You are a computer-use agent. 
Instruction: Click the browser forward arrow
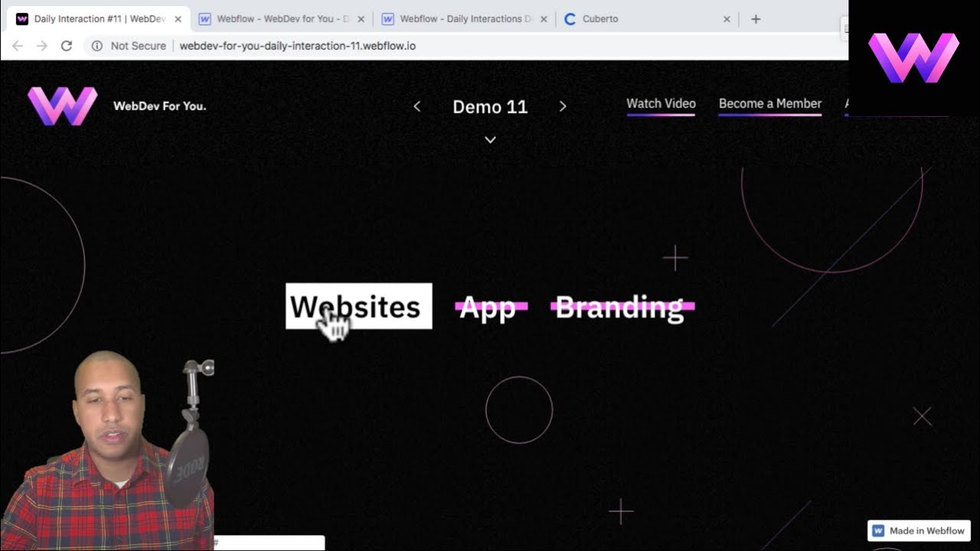coord(42,46)
